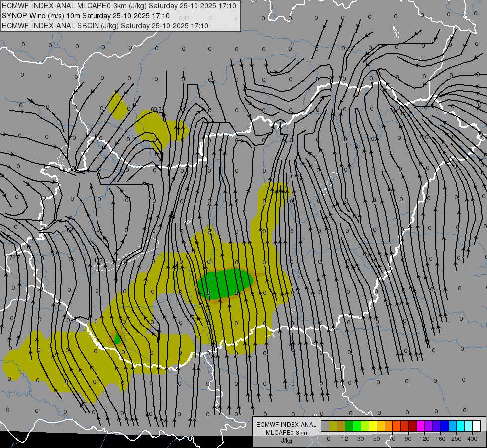Image resolution: width=487 pixels, height=448 pixels.
Task: Click the 72.7 value on the map
Action: click(x=14, y=257)
